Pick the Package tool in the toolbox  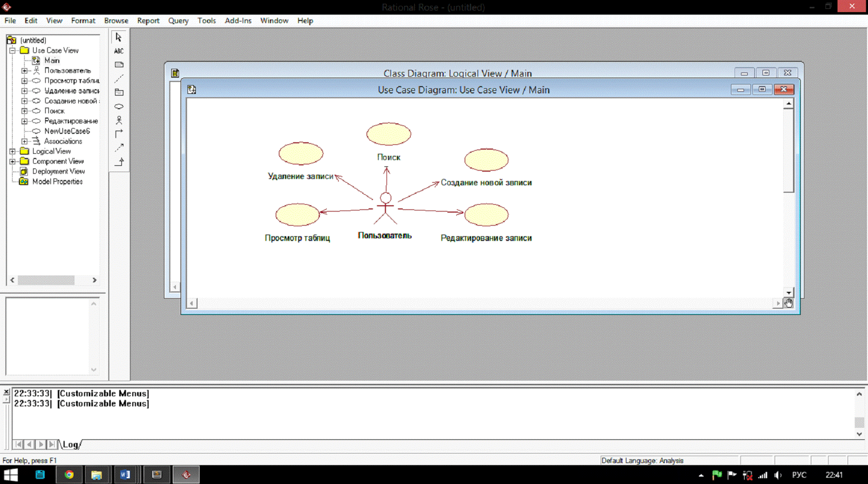(x=119, y=92)
